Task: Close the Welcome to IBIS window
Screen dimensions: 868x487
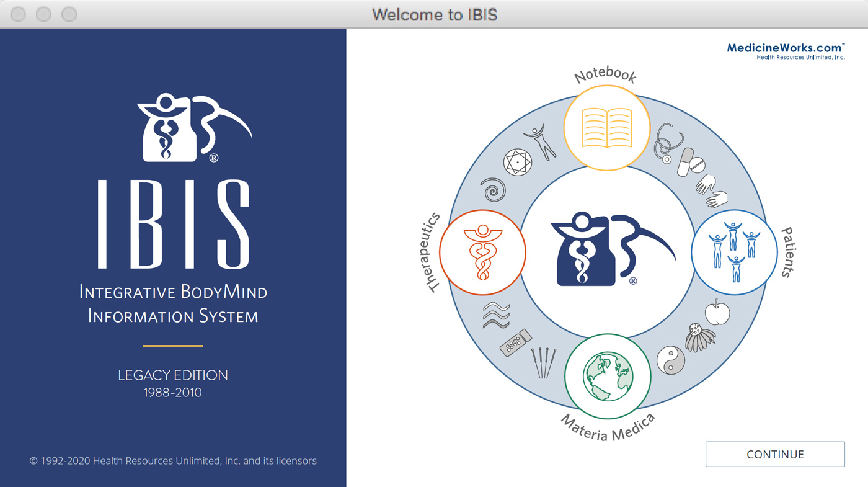Action: [19, 14]
